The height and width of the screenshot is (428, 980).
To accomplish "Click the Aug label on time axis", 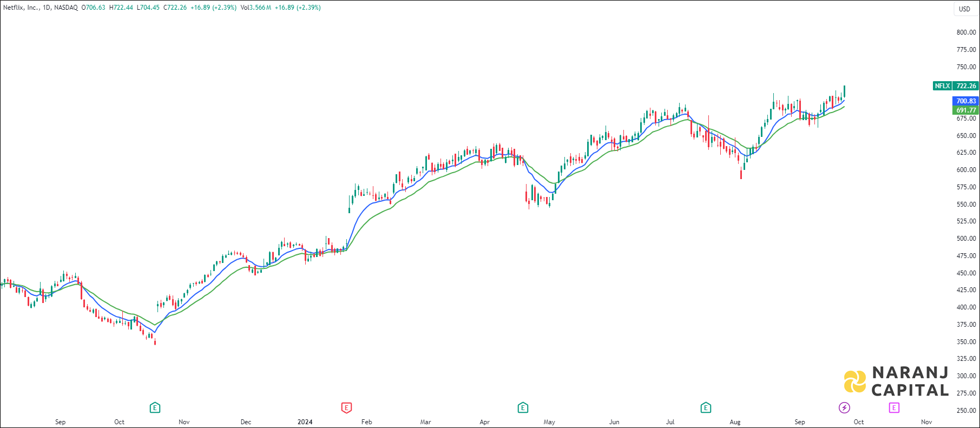I will [735, 422].
